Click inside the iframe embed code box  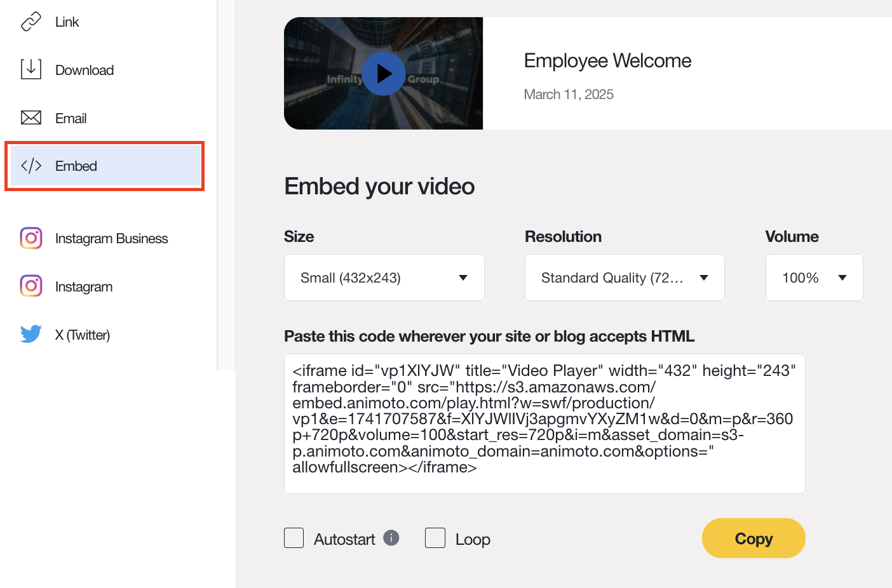click(544, 424)
